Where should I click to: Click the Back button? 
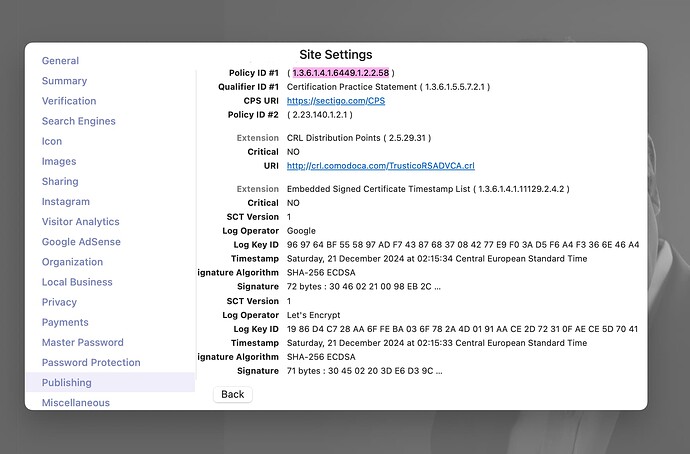coord(233,394)
